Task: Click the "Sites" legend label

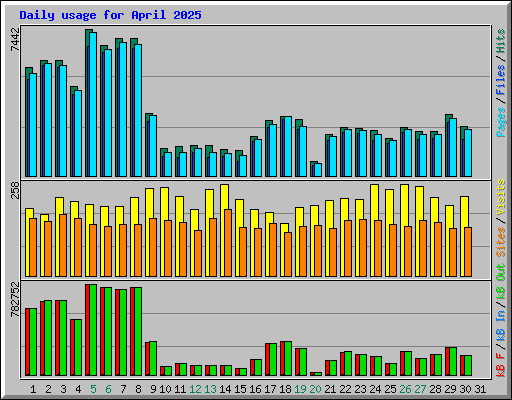Action: click(501, 242)
